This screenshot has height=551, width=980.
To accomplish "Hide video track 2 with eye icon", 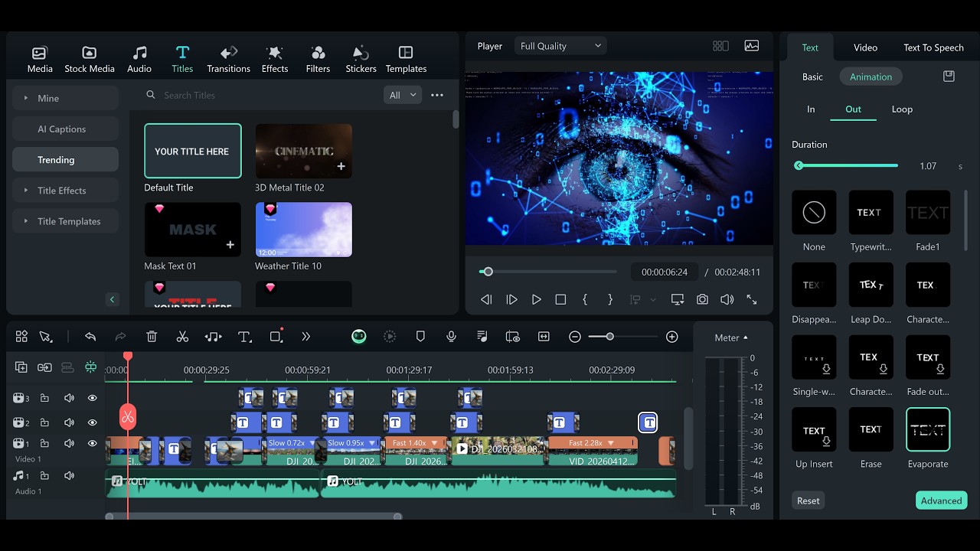I will coord(93,422).
